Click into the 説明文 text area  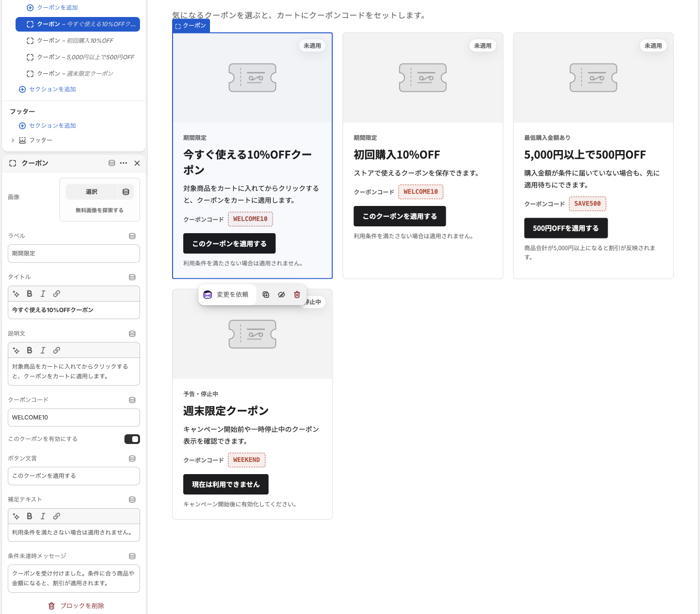pos(74,372)
